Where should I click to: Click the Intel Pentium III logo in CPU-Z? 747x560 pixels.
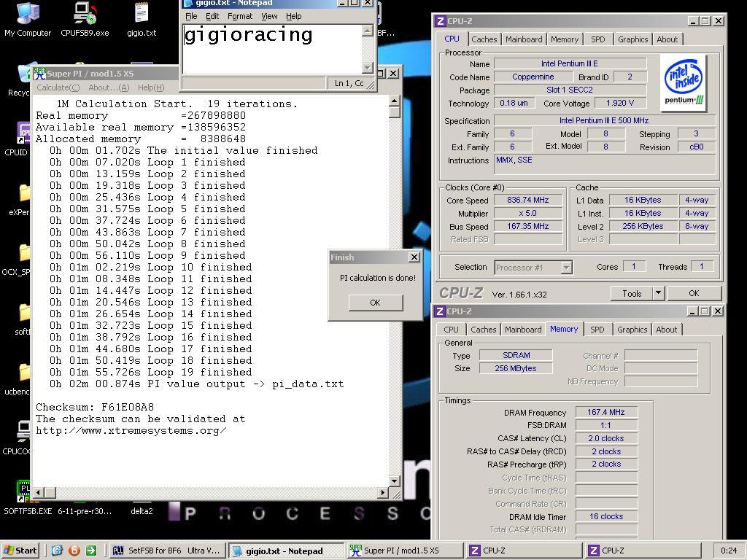point(684,82)
